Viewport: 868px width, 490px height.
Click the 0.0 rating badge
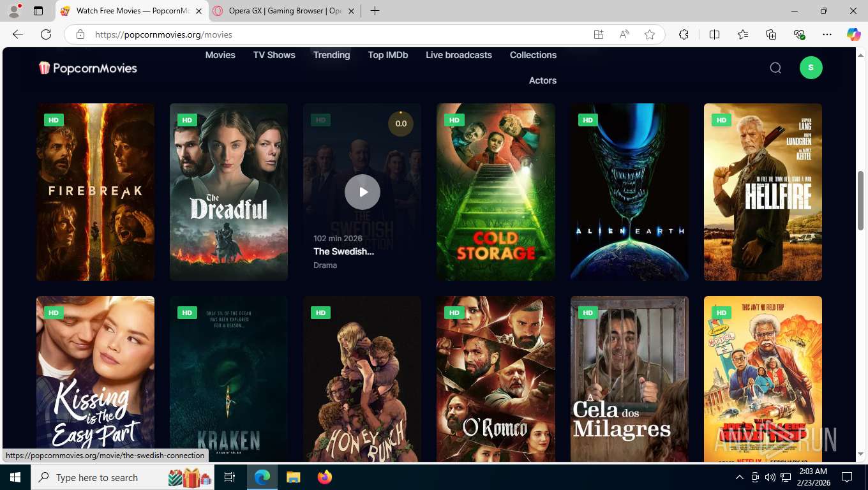pyautogui.click(x=401, y=124)
